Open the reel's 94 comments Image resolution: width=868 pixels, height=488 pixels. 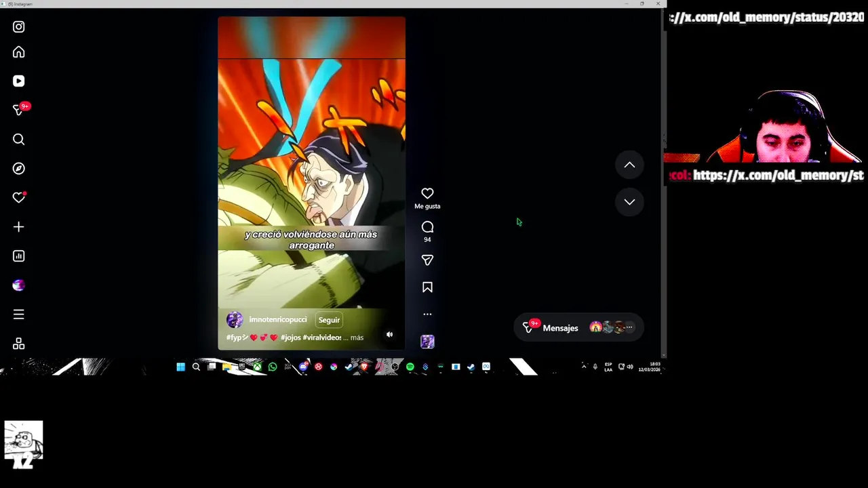tap(427, 227)
